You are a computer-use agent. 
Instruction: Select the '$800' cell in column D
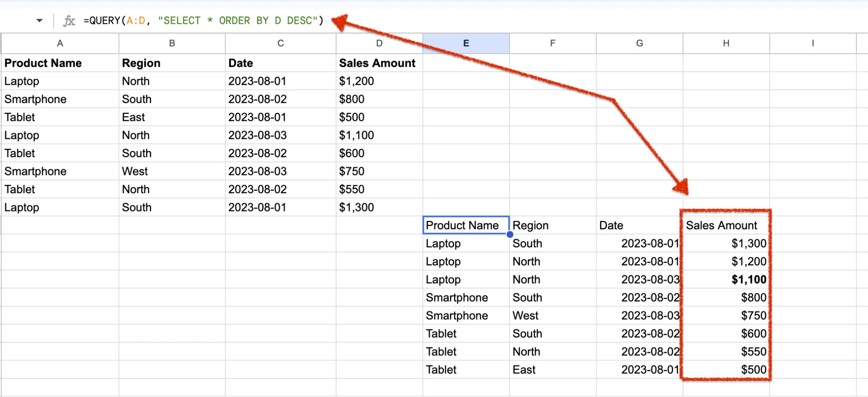380,99
